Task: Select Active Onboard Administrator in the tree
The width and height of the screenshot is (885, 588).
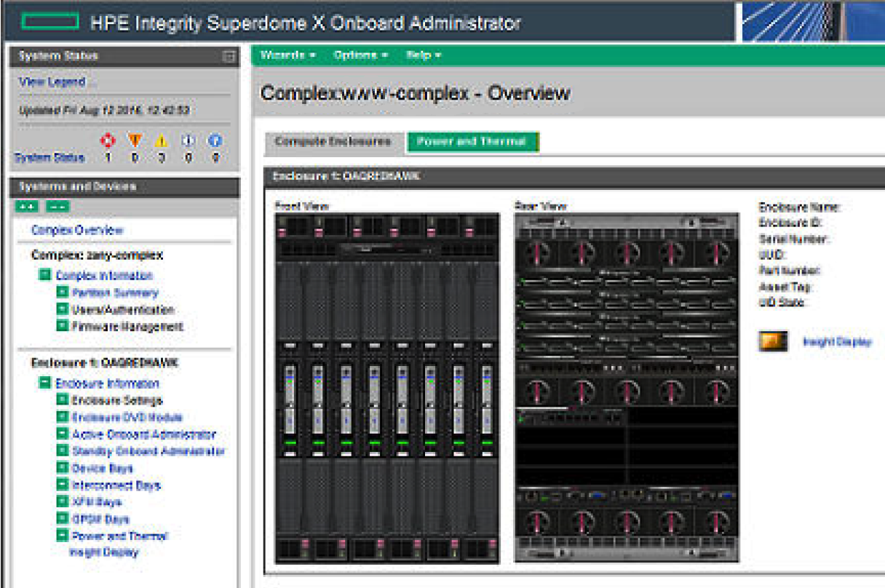Action: (x=144, y=434)
